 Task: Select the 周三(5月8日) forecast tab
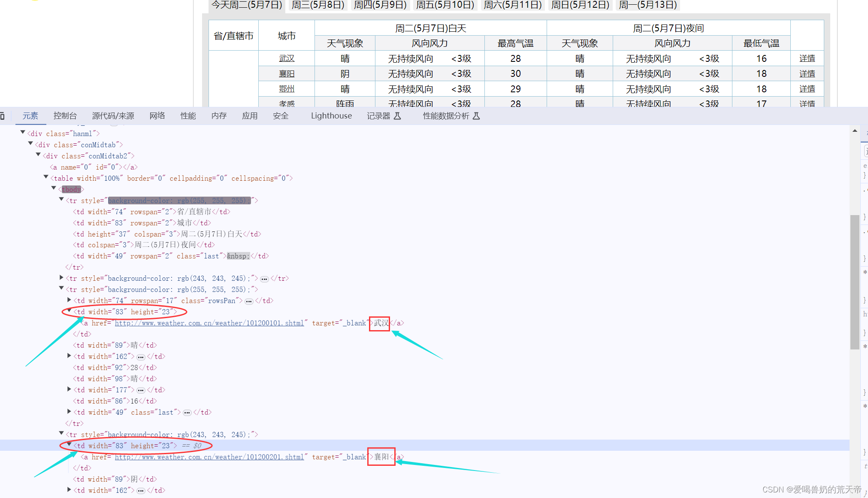pyautogui.click(x=318, y=5)
